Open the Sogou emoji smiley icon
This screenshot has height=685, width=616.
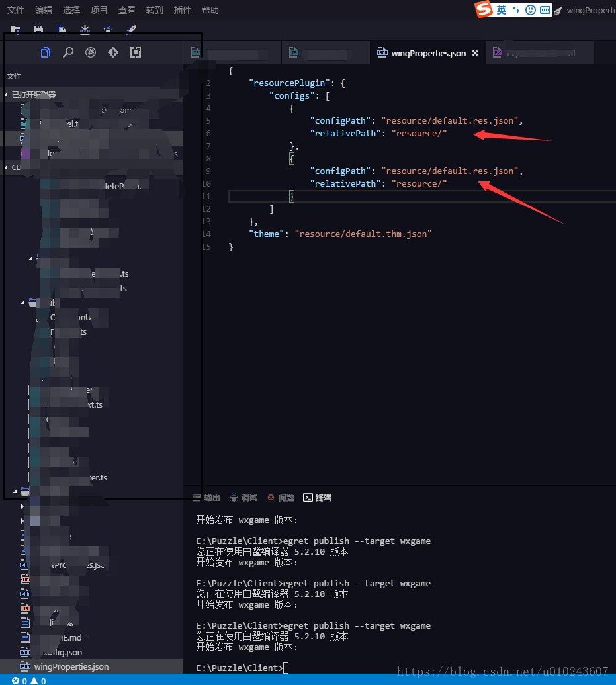[x=531, y=10]
